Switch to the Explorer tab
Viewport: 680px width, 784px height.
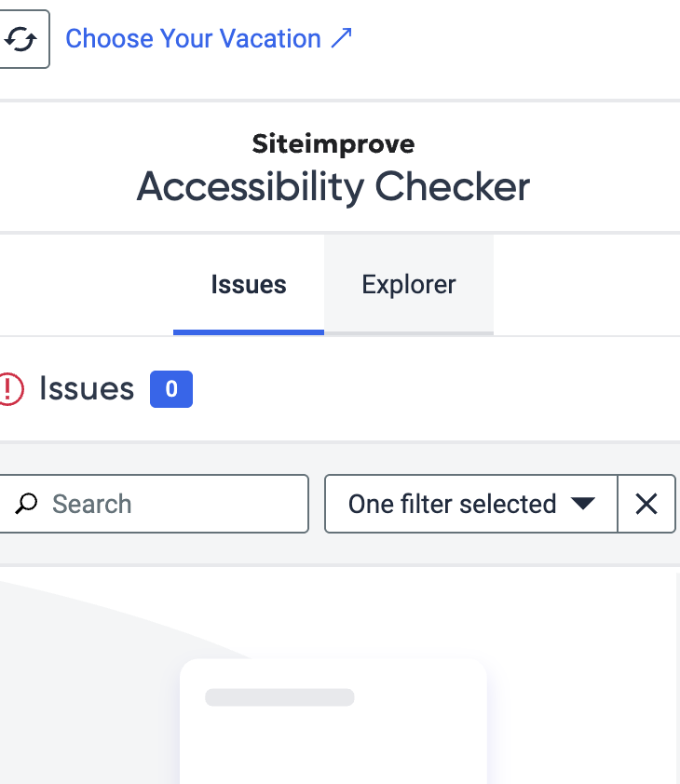coord(409,285)
